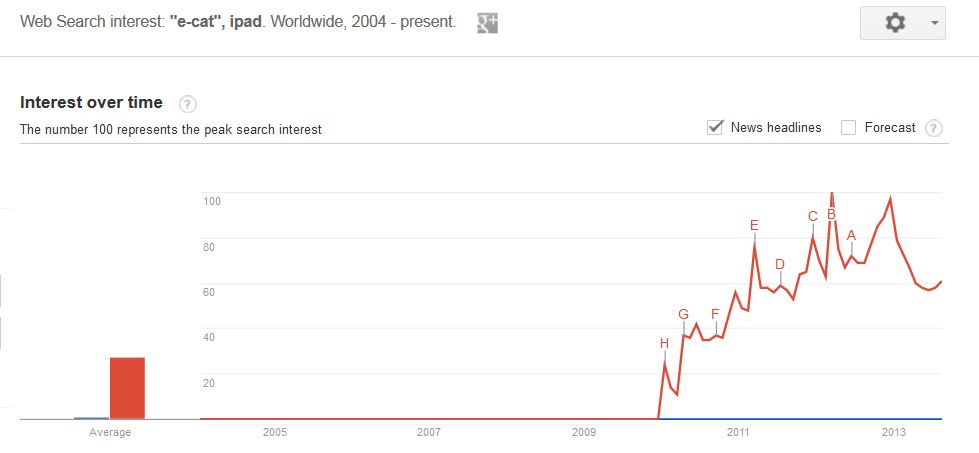
Task: Uncheck the News headlines checkbox
Action: click(715, 128)
